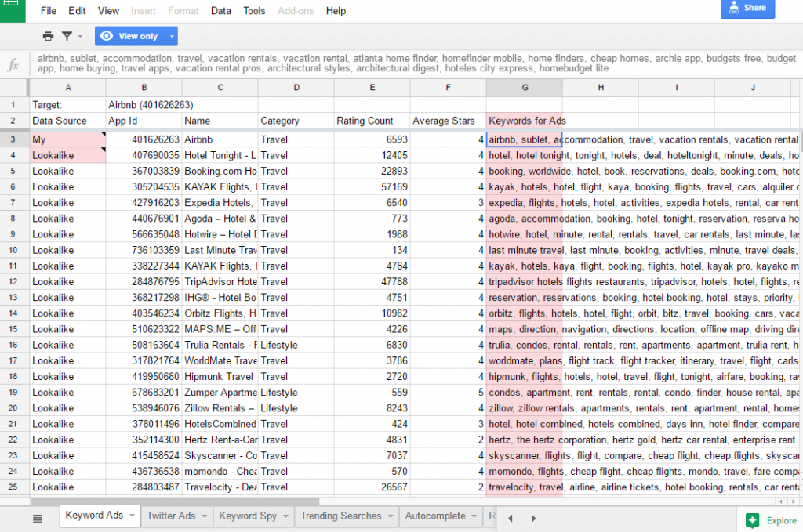Click the horizontal scrollbar thumb
Image resolution: width=803 pixels, height=532 pixels.
175,501
